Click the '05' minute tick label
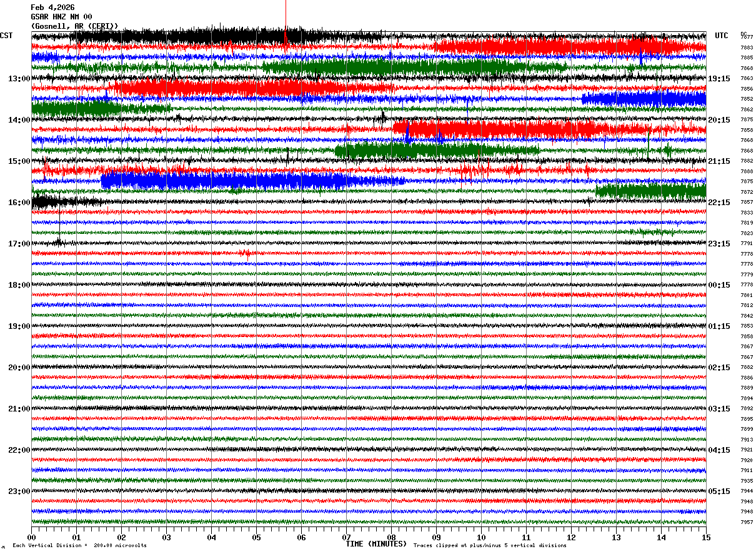Viewport: 756px width, 554px height. tap(257, 537)
